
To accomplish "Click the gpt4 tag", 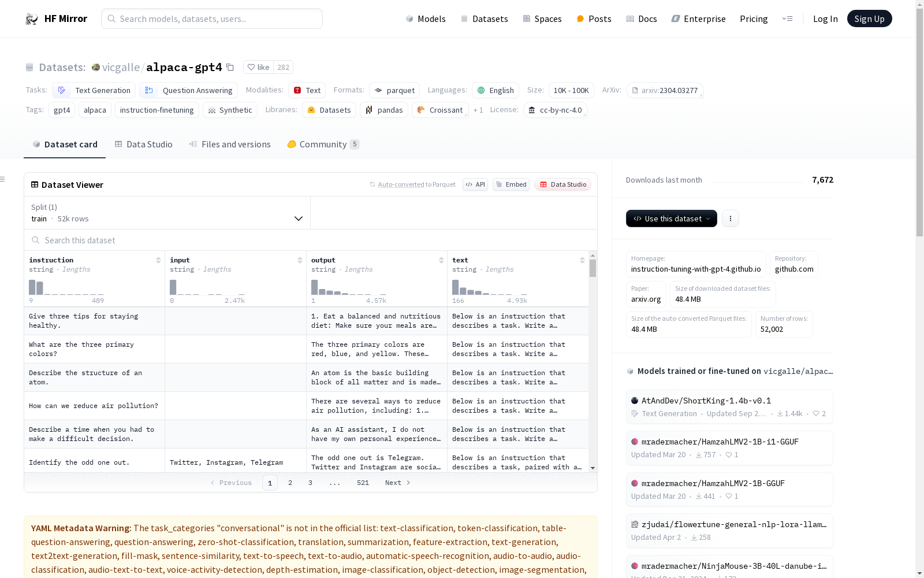I will [x=62, y=110].
